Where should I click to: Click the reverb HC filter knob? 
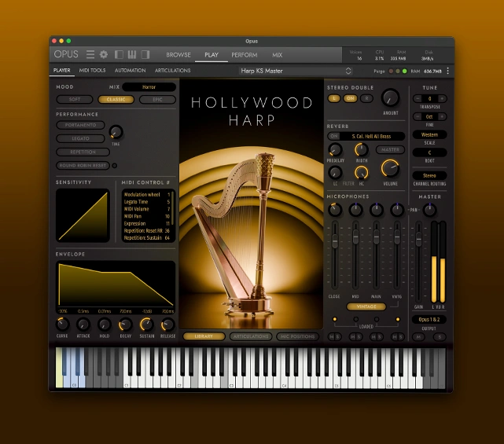point(361,173)
